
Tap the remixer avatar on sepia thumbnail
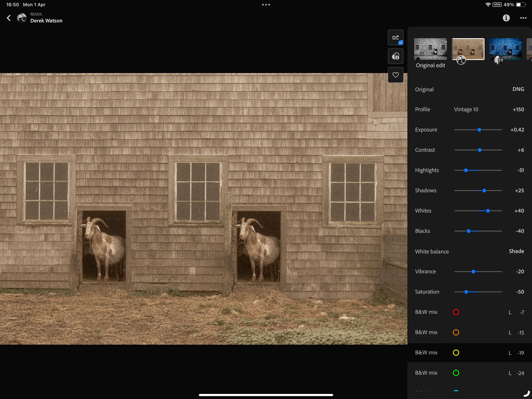[461, 60]
